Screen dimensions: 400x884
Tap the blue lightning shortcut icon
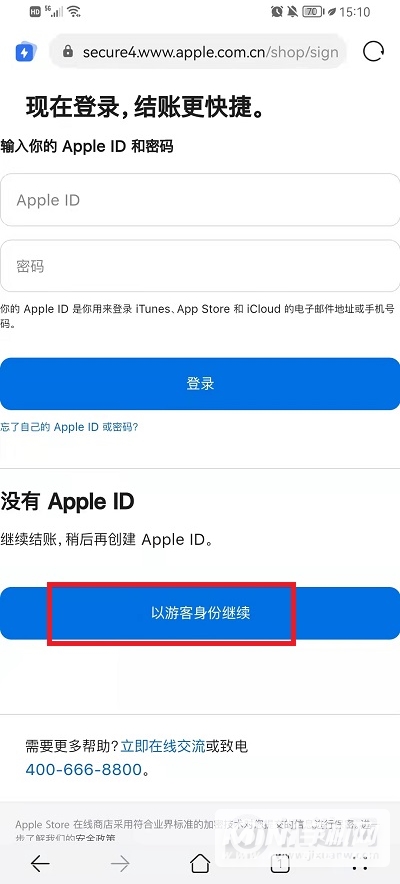click(25, 52)
